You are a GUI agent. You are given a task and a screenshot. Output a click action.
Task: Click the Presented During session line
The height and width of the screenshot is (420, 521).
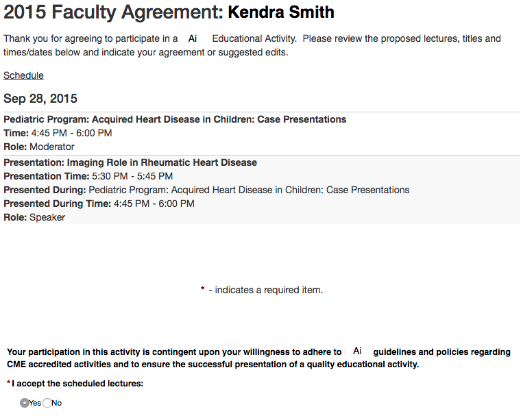click(x=206, y=190)
